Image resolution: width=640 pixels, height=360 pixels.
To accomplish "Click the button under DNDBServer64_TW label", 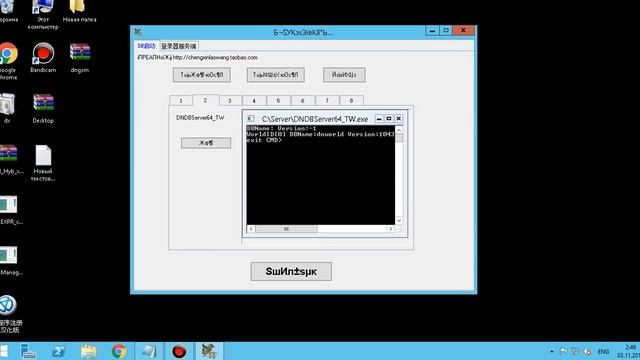I will [x=206, y=143].
